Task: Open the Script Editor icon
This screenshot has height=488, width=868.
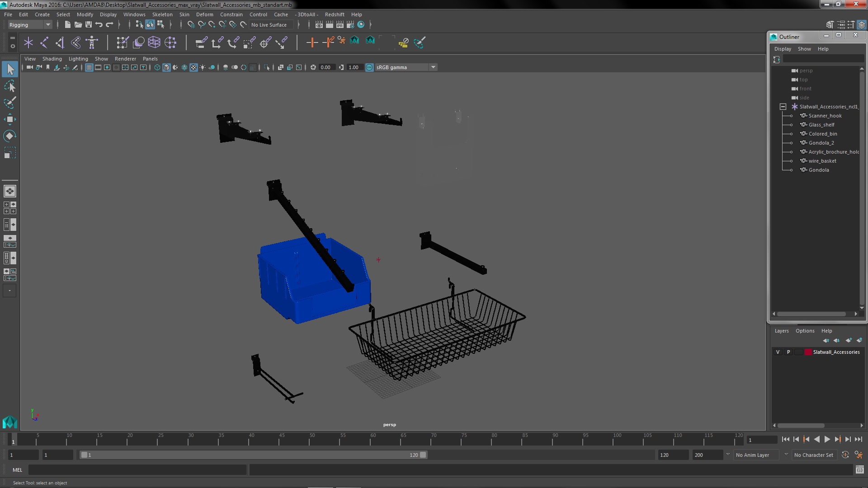Action: coord(860,470)
